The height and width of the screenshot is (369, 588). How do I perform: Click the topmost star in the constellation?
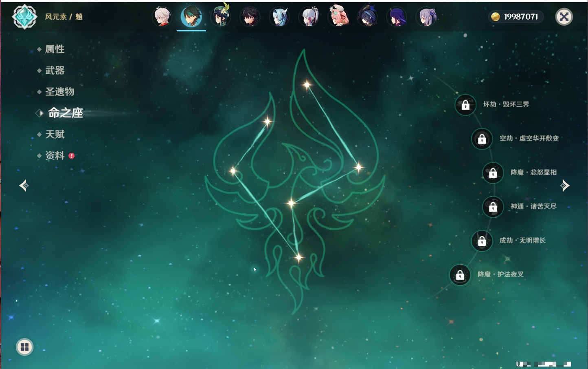coord(307,85)
